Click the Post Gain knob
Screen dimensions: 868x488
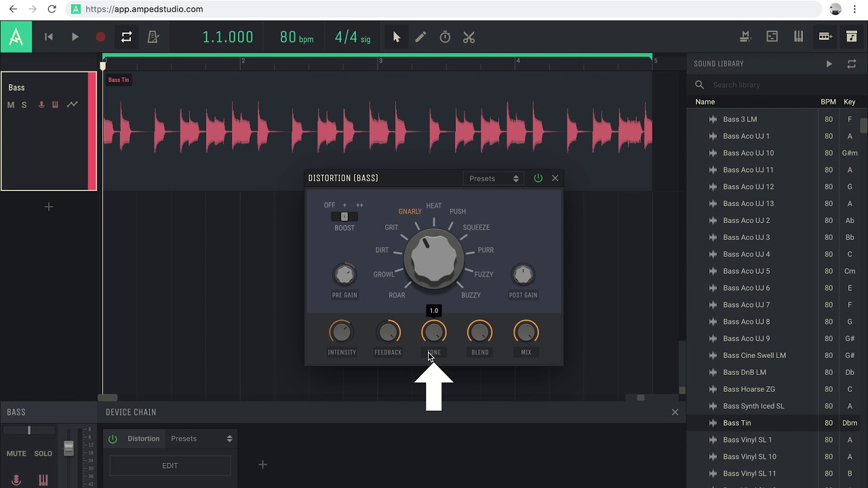[523, 274]
